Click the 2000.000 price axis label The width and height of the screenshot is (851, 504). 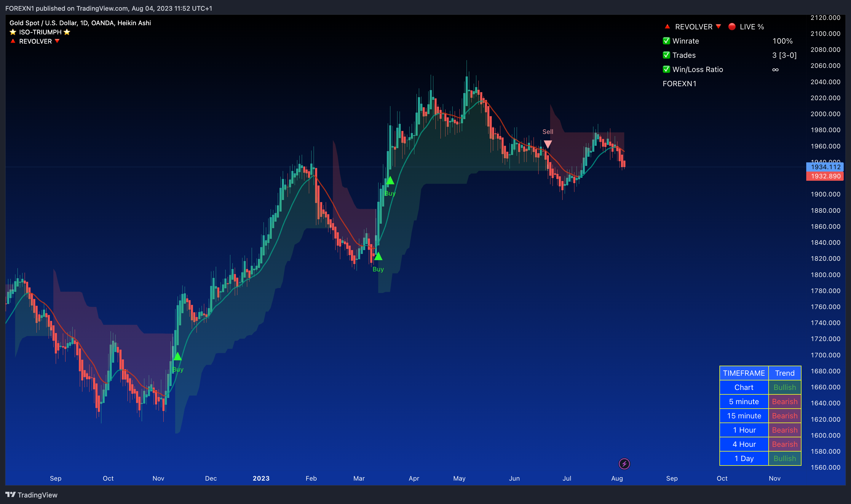coord(825,114)
